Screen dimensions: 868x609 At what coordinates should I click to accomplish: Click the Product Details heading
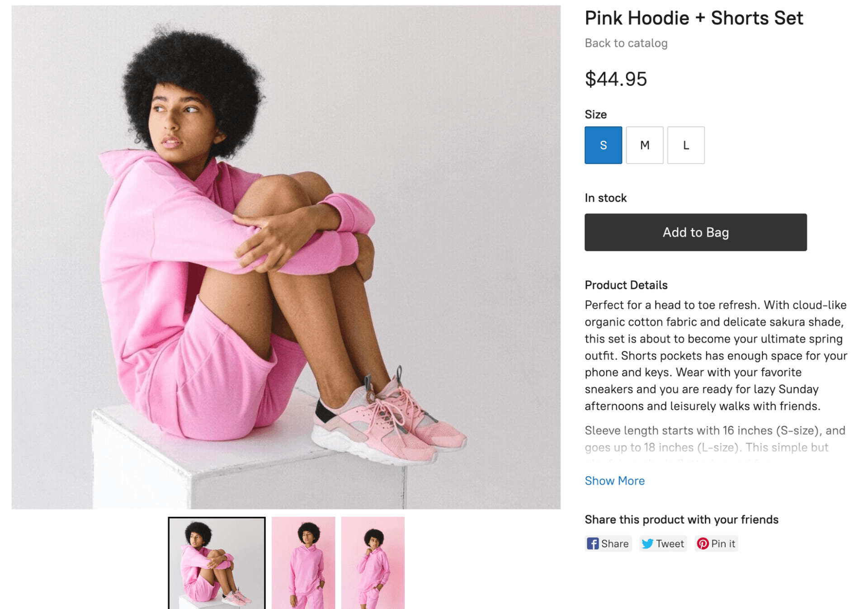tap(626, 285)
